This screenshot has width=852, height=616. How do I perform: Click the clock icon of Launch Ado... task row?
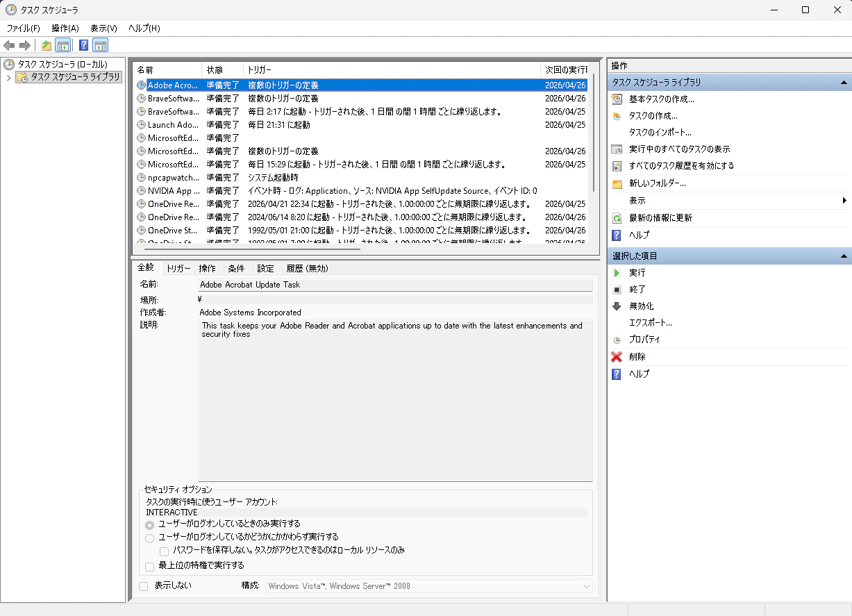point(142,125)
